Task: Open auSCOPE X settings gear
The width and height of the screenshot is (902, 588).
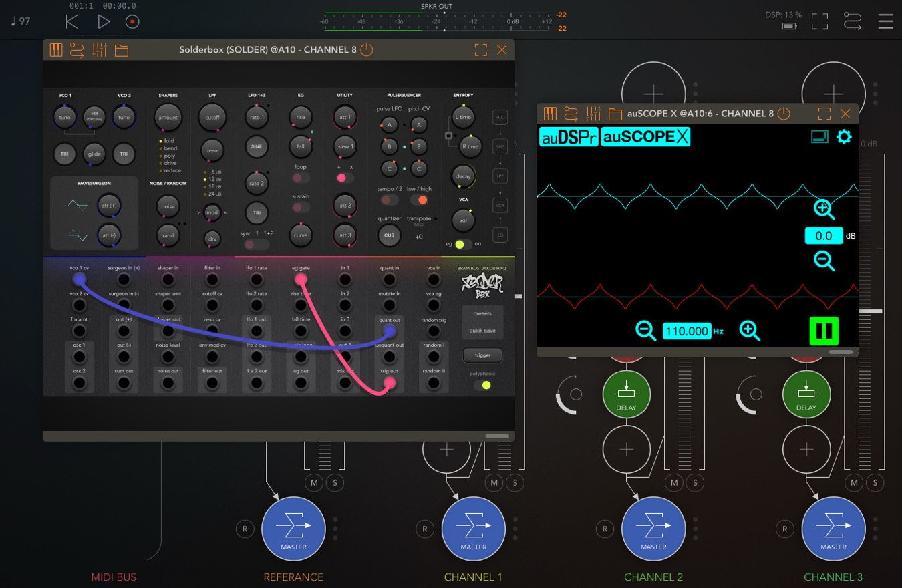Action: click(845, 137)
